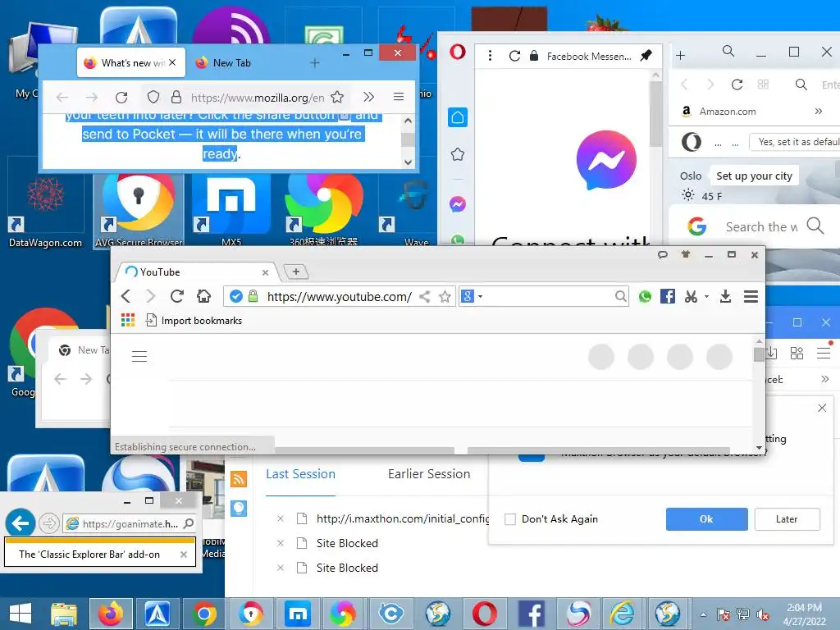
Task: Open Messenger icon in Opera sidebar
Action: pyautogui.click(x=458, y=204)
